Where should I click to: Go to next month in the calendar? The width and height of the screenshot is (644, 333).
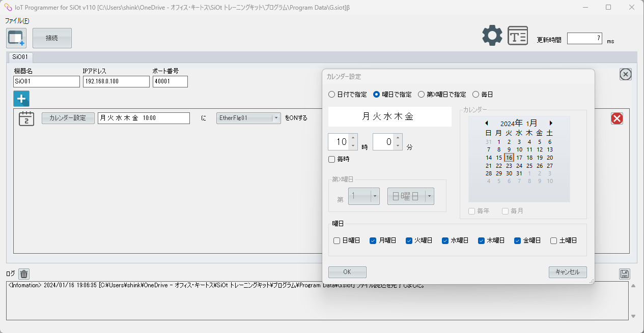point(551,123)
